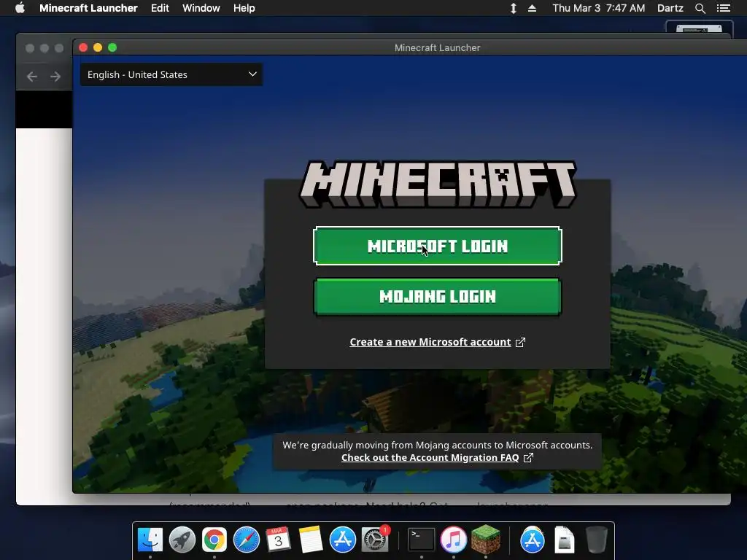
Task: Open the English - United States language dropdown
Action: coord(171,75)
